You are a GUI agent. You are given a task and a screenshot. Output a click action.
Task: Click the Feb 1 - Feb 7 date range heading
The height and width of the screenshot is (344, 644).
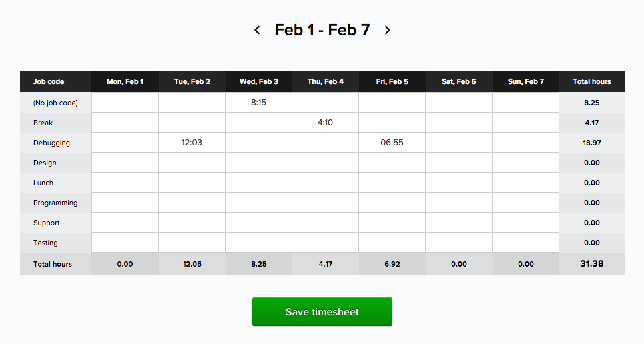coord(322,30)
